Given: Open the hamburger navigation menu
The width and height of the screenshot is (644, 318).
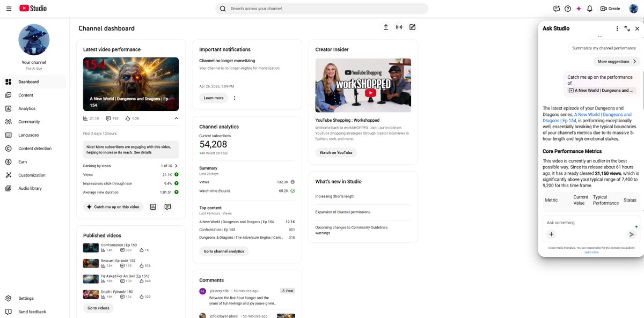Looking at the screenshot, I should 8,9.
